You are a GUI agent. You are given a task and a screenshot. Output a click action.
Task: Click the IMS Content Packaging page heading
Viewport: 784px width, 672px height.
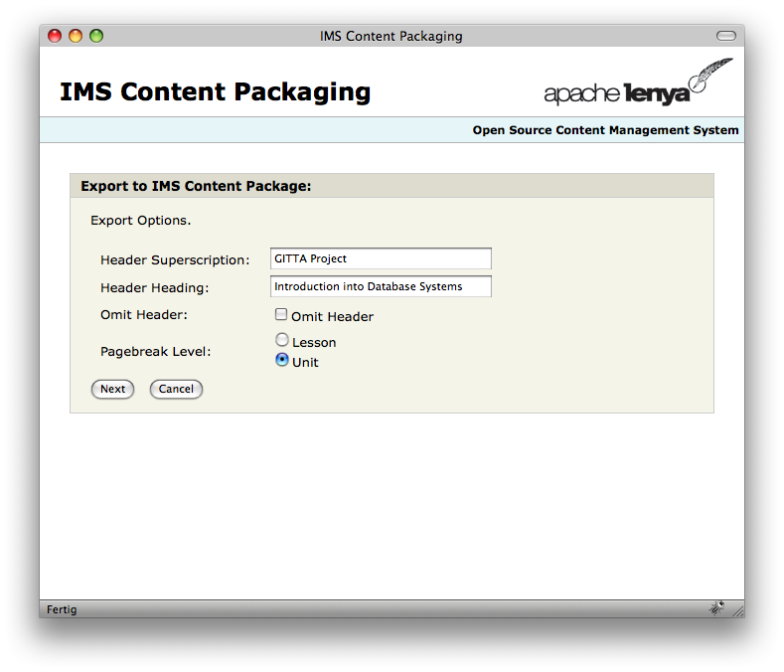click(215, 92)
